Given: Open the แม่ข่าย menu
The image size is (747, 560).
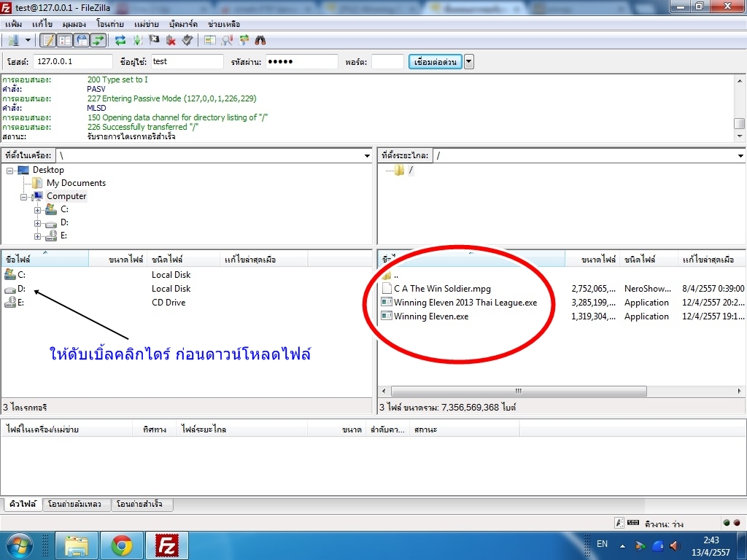Looking at the screenshot, I should coord(146,24).
